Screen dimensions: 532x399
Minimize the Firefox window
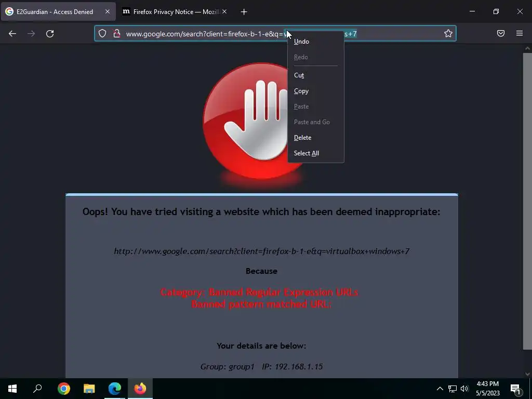click(x=472, y=11)
